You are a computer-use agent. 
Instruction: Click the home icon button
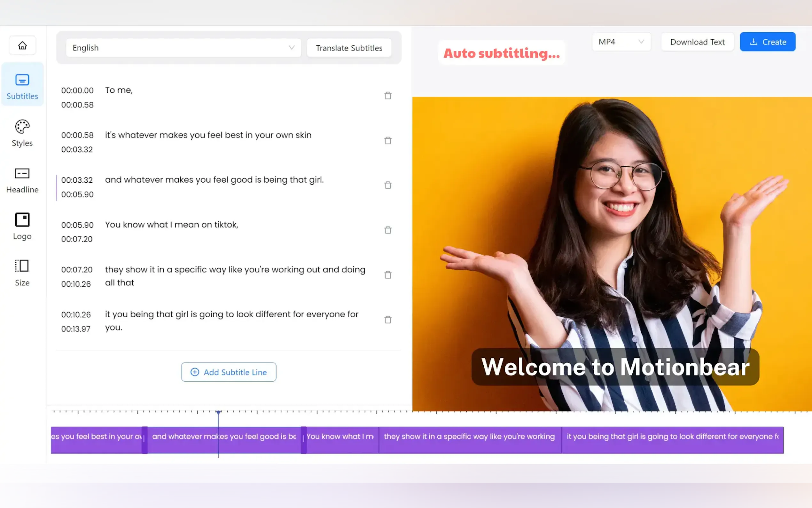pyautogui.click(x=22, y=45)
